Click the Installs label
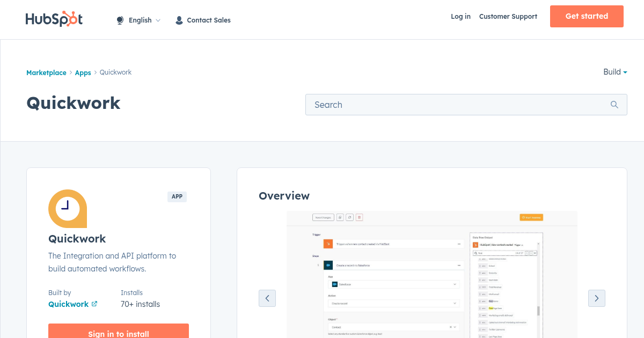The height and width of the screenshot is (338, 644). (x=131, y=293)
